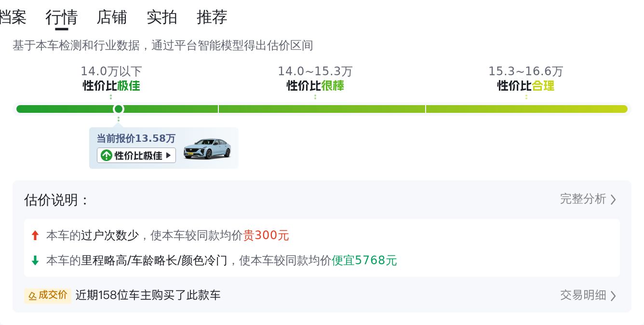This screenshot has width=644, height=325.
Task: Click the price slider circle marker
Action: click(118, 109)
